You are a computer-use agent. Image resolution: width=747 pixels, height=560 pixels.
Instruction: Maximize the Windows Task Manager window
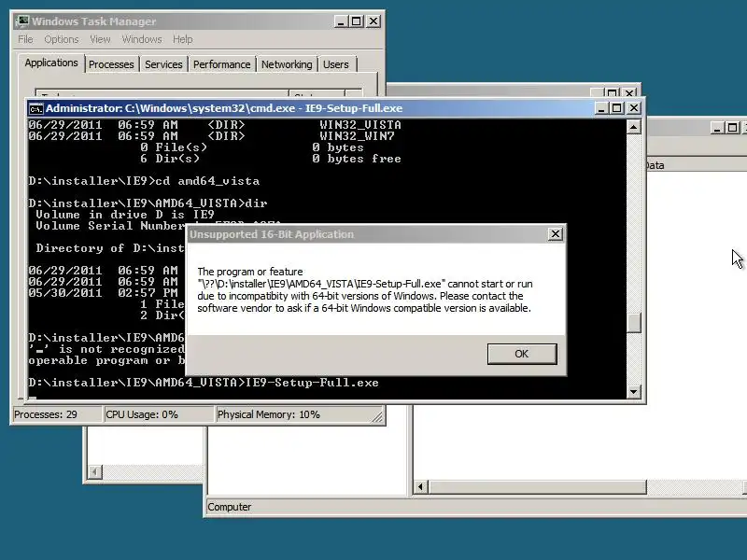pyautogui.click(x=356, y=21)
